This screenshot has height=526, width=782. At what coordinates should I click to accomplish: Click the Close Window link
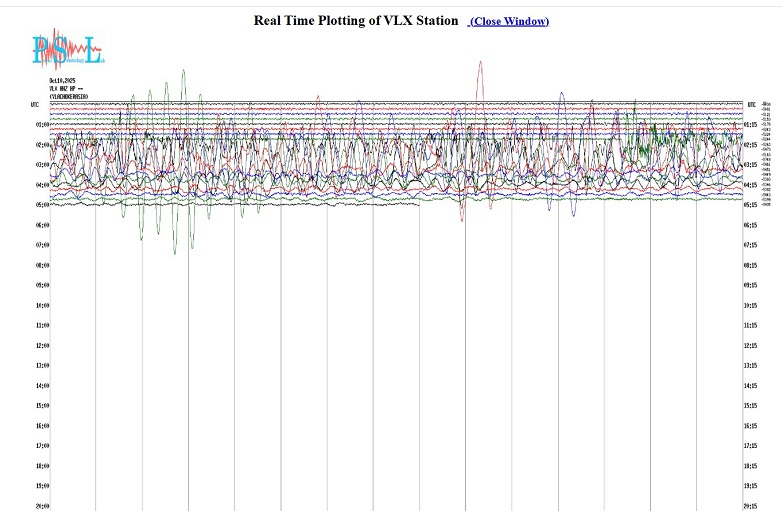[509, 21]
